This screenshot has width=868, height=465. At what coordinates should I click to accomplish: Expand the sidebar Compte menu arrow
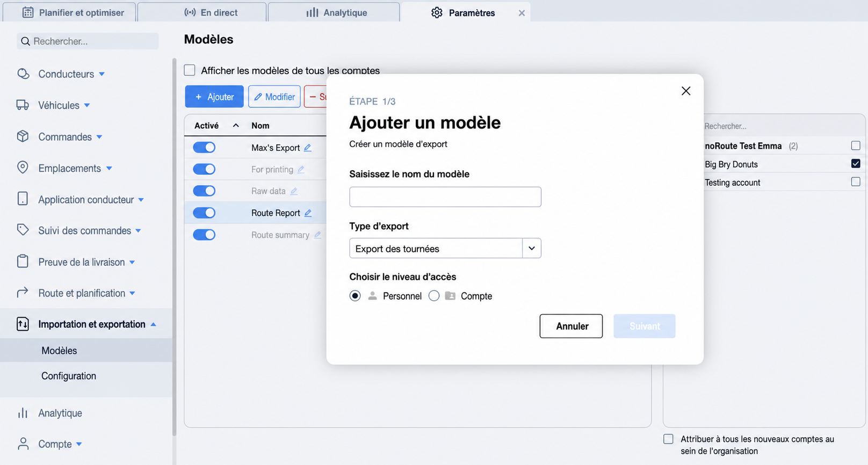[x=79, y=444]
